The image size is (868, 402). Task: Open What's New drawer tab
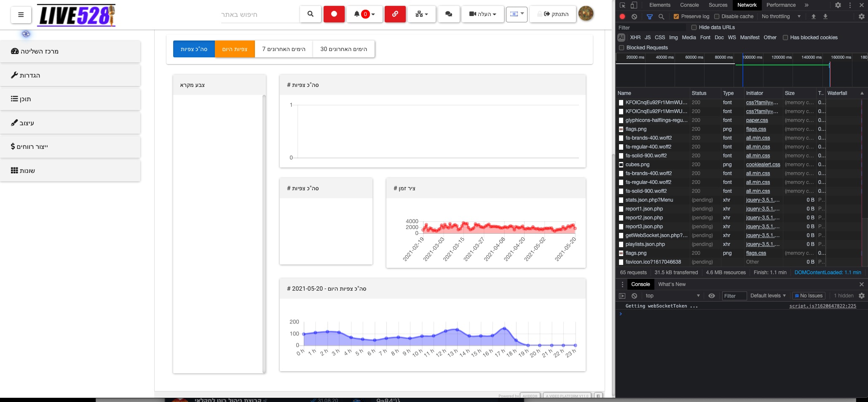click(672, 284)
